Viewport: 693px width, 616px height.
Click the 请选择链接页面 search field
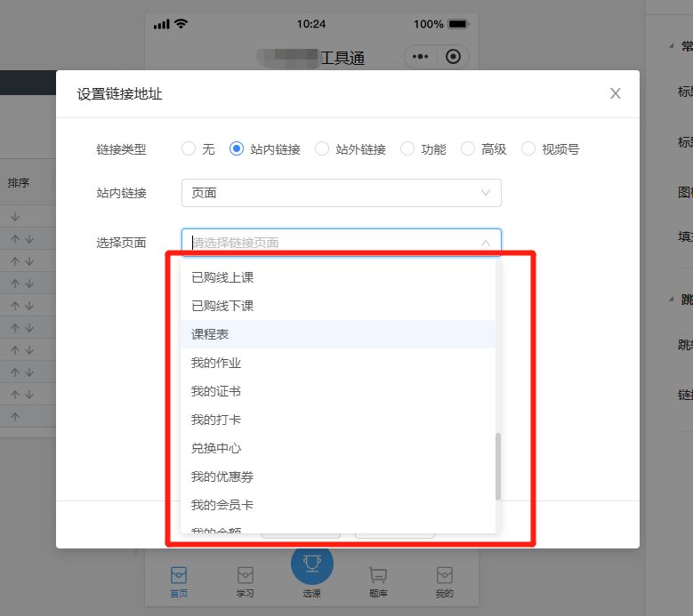coord(342,243)
